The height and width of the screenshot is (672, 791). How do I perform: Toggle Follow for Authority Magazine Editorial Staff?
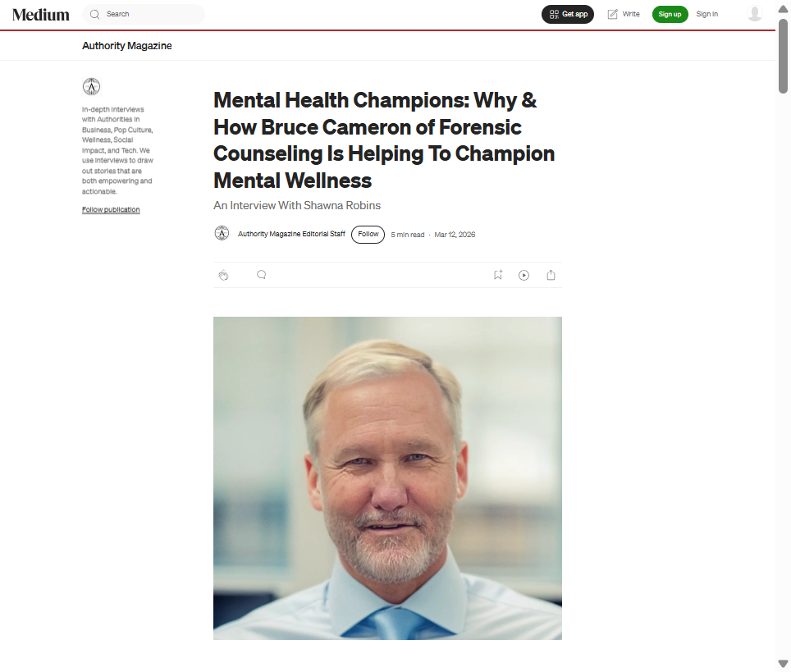coord(368,235)
